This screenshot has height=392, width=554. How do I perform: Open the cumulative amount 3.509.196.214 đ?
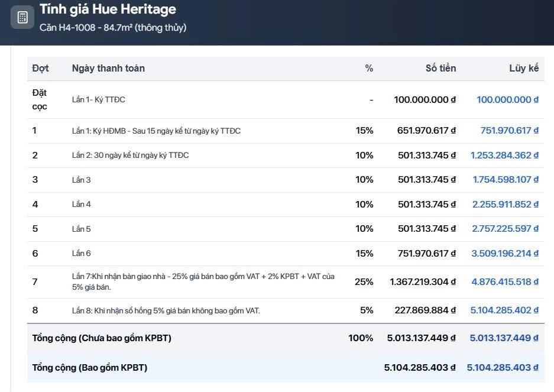coord(504,253)
